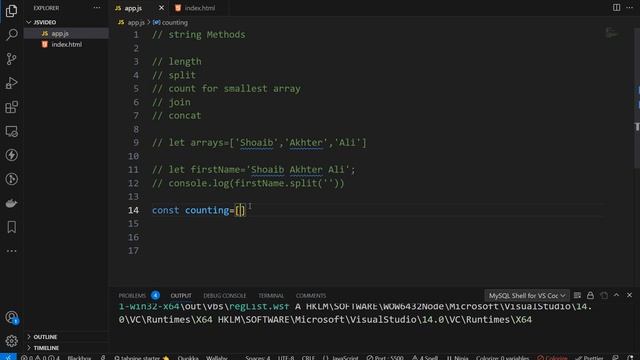Click the editor vertical scrollbar

click(637, 98)
